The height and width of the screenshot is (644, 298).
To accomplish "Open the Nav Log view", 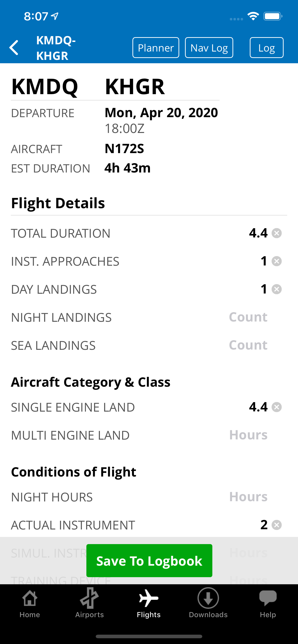I will pos(209,48).
